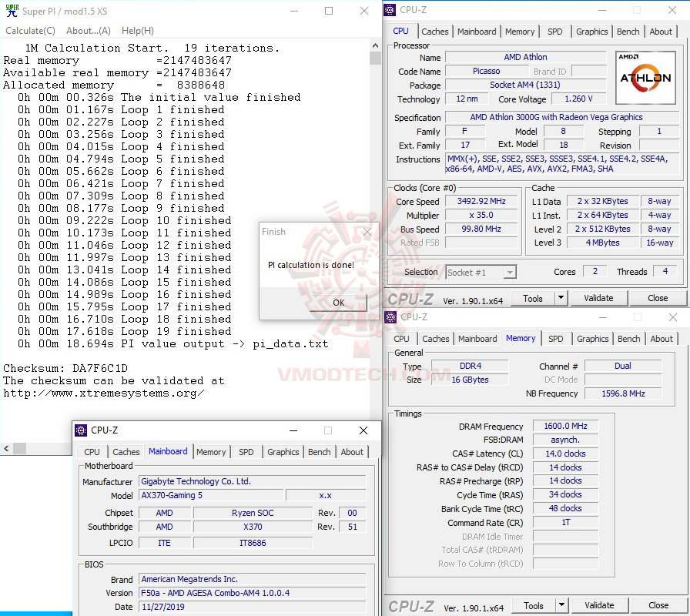Screen dimensions: 690x616
Task: Open SPD tab in the Mainboard CPU-Z window
Action: click(x=246, y=452)
